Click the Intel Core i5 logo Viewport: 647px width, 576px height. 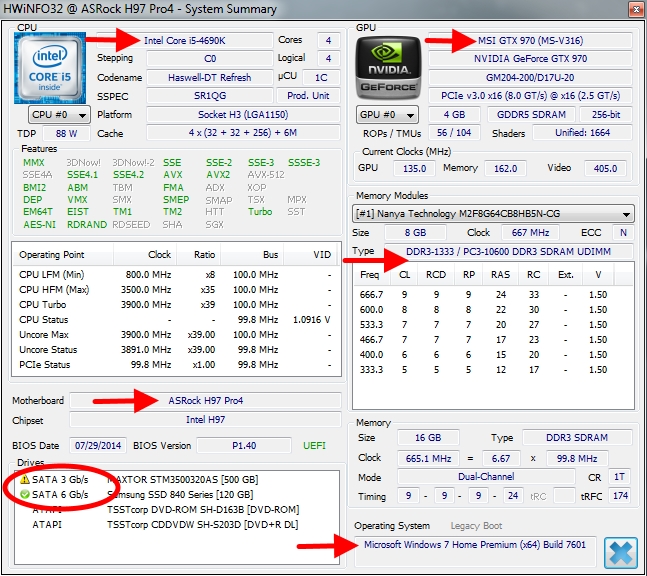click(50, 68)
